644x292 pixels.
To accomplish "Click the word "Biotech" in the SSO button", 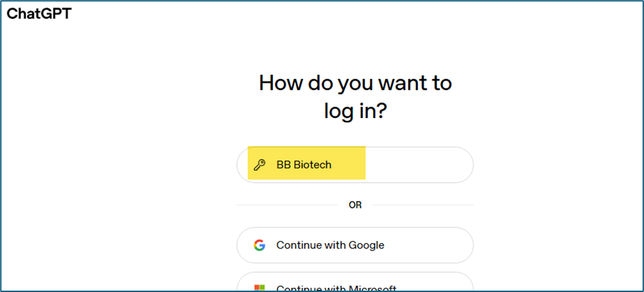I will 312,165.
